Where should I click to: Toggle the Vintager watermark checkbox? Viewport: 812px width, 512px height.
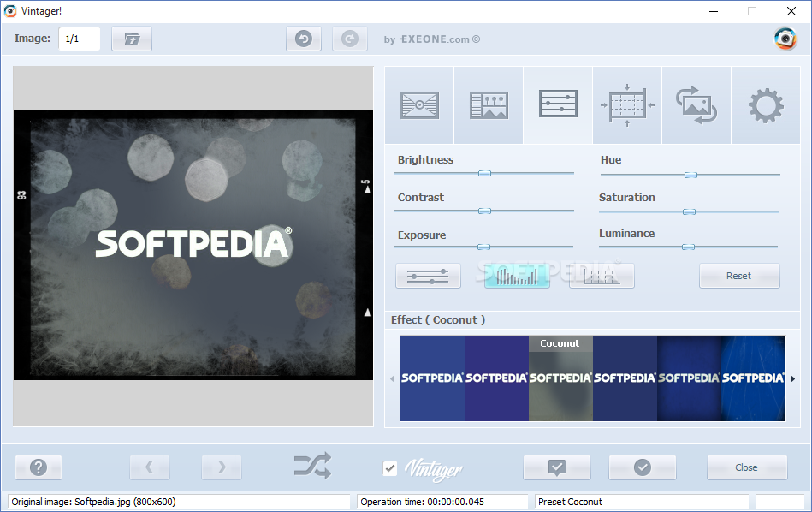pyautogui.click(x=390, y=468)
